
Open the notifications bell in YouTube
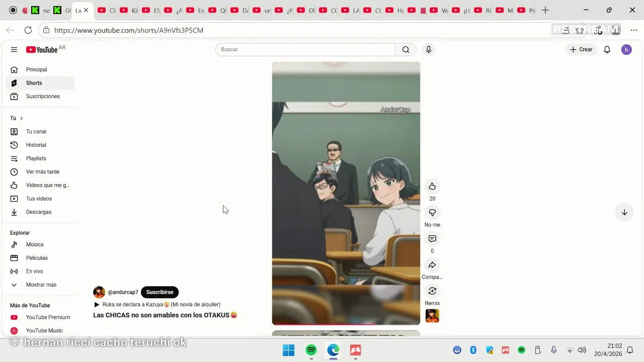click(x=607, y=49)
